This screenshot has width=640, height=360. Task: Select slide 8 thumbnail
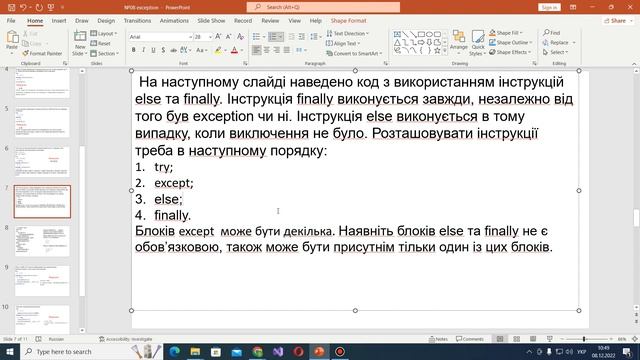coord(42,241)
